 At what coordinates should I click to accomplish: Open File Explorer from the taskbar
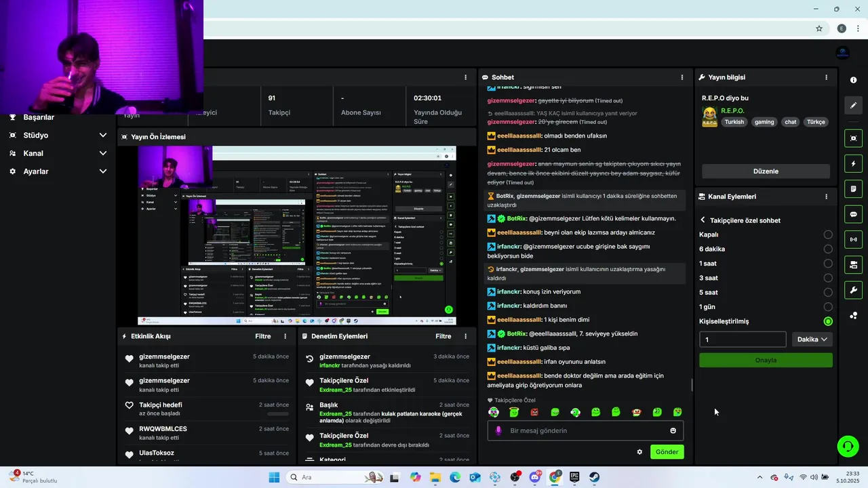point(435,477)
